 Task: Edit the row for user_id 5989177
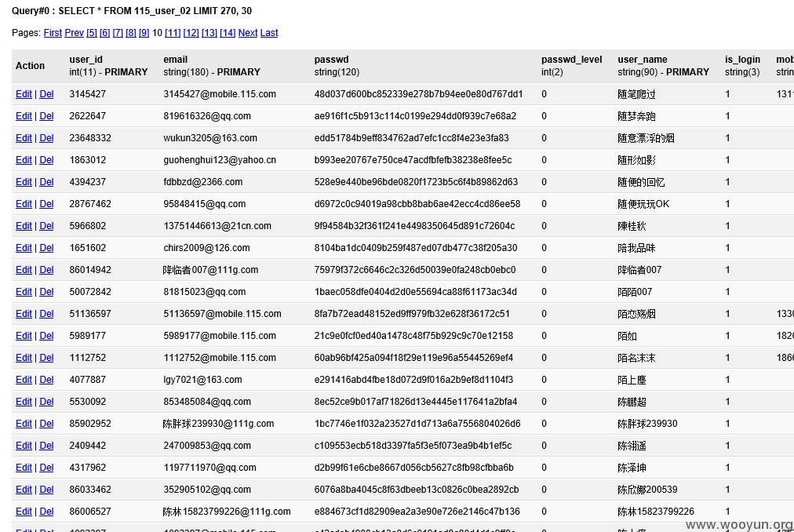[24, 336]
